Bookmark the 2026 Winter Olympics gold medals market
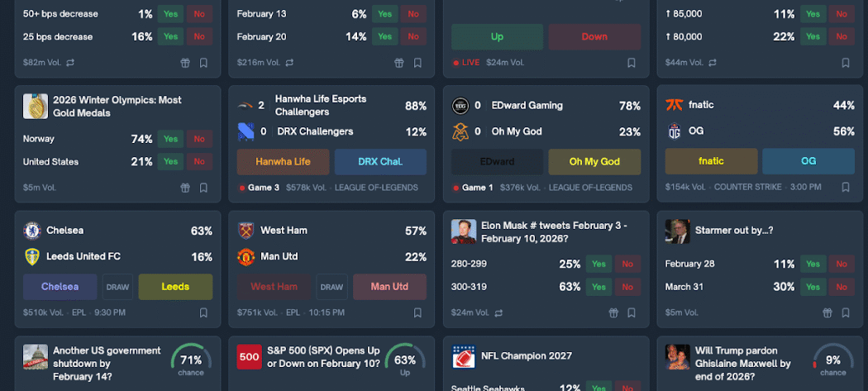Screen dimensions: 868x391 click(x=203, y=188)
